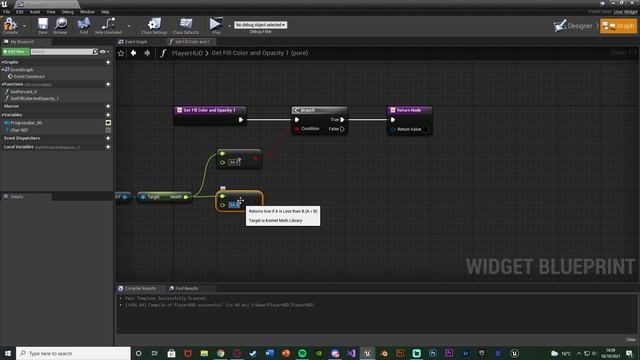
Task: Click the function icon beside breadcrumb
Action: [163, 53]
